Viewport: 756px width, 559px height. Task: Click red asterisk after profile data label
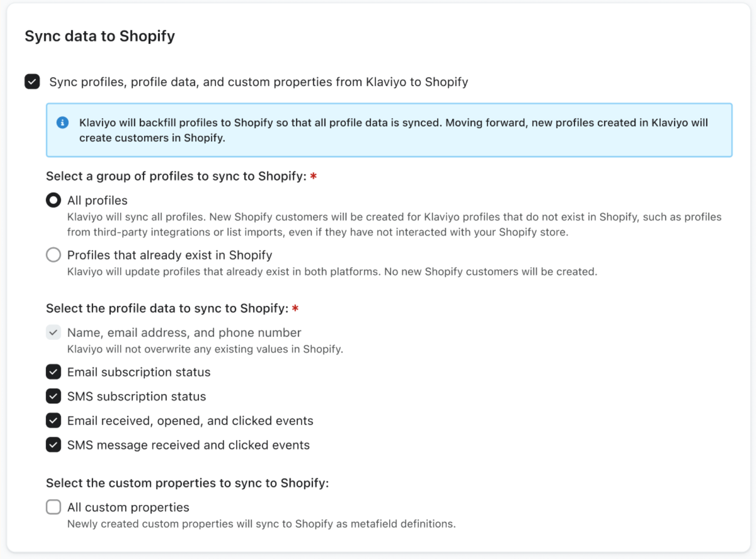coord(295,308)
